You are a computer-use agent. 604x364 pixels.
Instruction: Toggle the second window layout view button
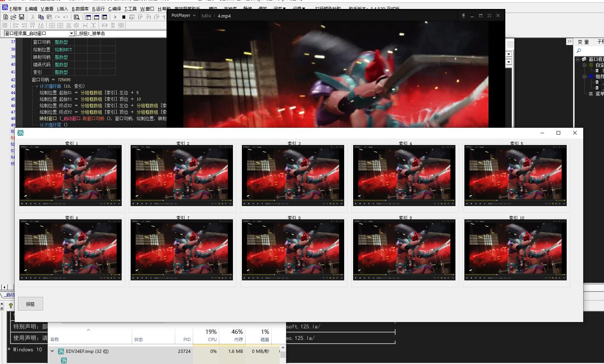click(x=97, y=17)
